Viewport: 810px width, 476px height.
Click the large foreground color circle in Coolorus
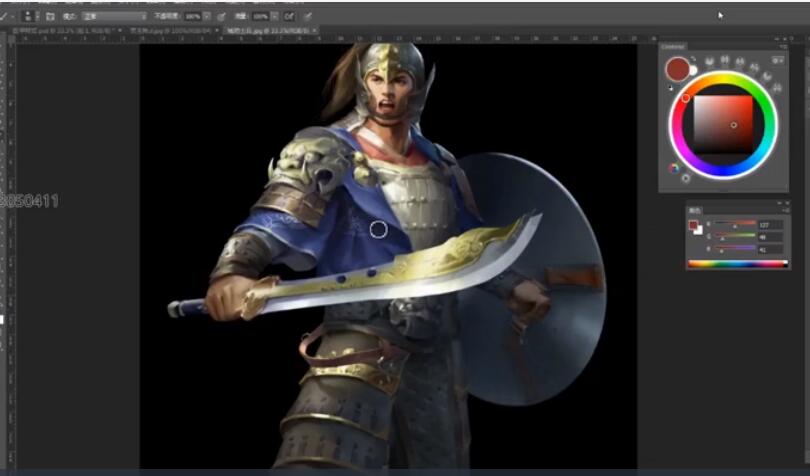coord(677,69)
